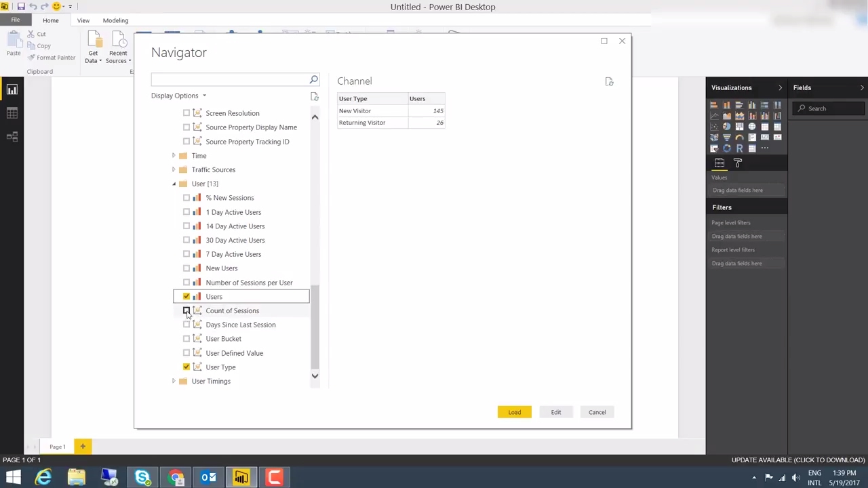This screenshot has width=868, height=488.
Task: Expand the User Timings folder
Action: click(x=174, y=381)
